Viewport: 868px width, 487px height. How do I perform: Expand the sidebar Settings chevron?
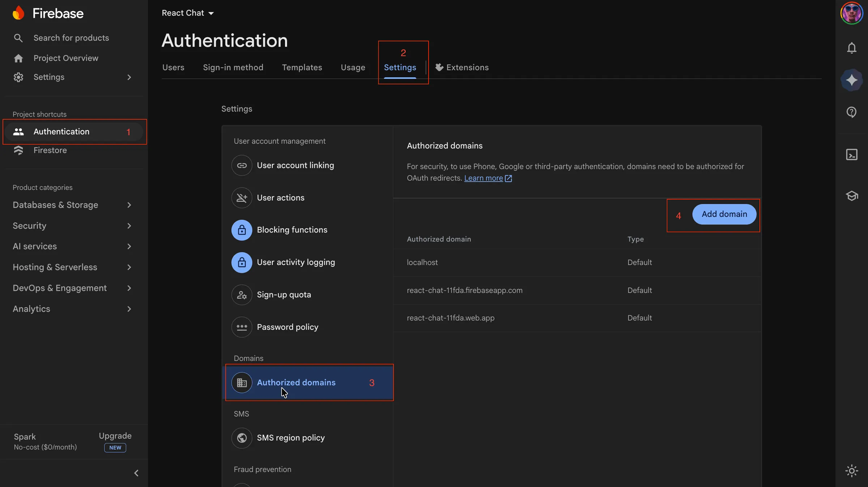[x=129, y=77]
